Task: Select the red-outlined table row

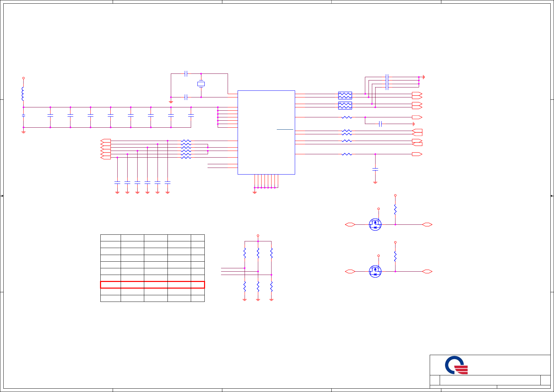Action: pos(153,285)
